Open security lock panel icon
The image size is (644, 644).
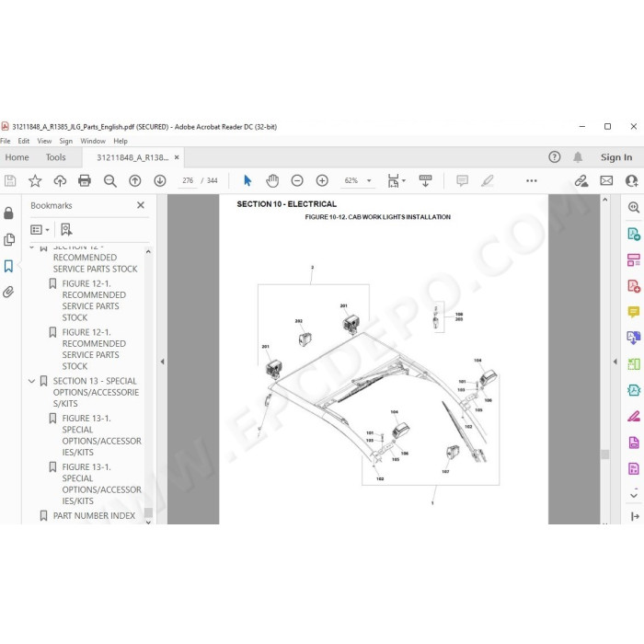point(8,213)
